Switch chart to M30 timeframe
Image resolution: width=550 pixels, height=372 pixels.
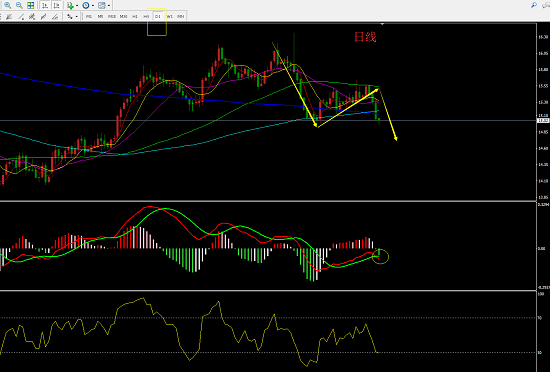pos(123,16)
